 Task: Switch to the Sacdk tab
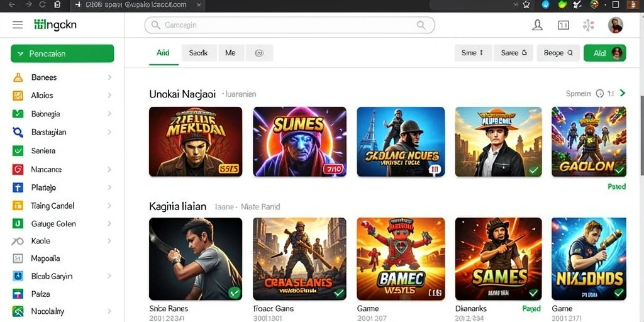coord(198,53)
